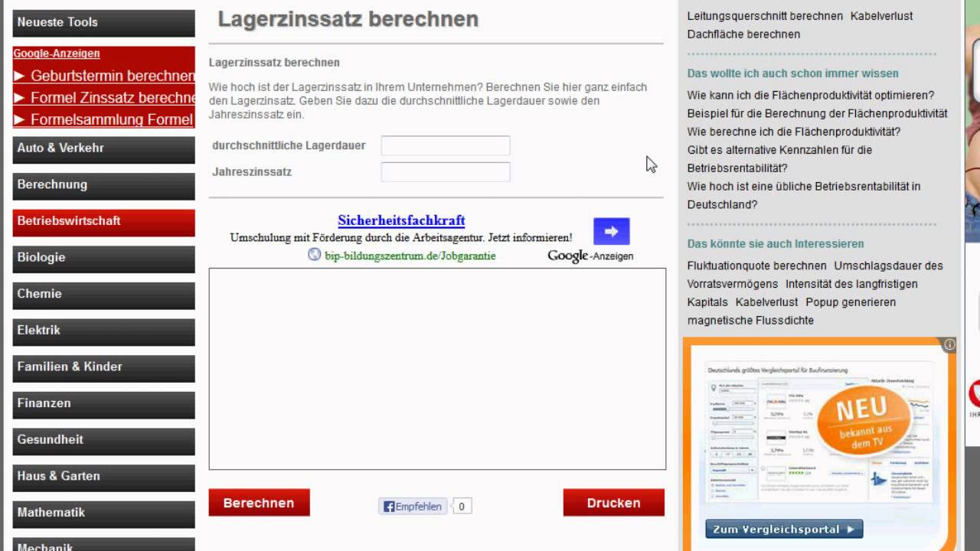Open the bip-bildungszentrum.de/Jobgarantie link
The width and height of the screenshot is (980, 551).
[410, 256]
